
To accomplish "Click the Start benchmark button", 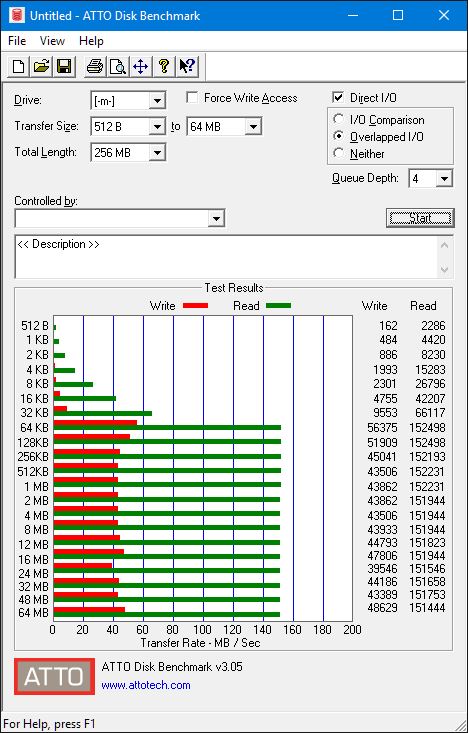I will point(420,218).
